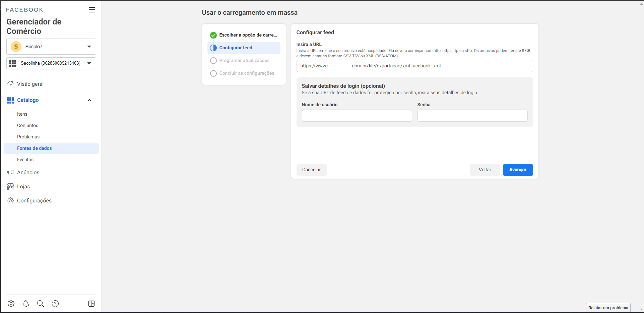Select the Programar atualizações step circle
Screen dimensions: 644x313
pyautogui.click(x=213, y=61)
